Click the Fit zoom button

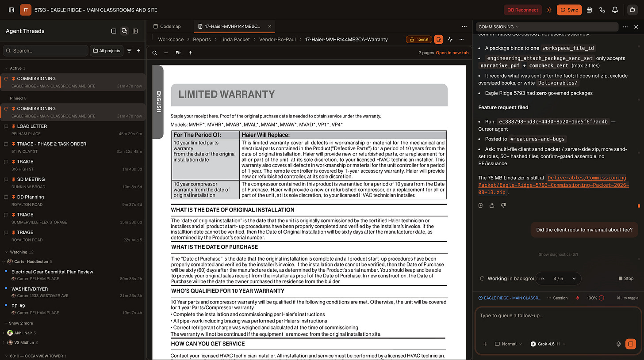[x=178, y=53]
